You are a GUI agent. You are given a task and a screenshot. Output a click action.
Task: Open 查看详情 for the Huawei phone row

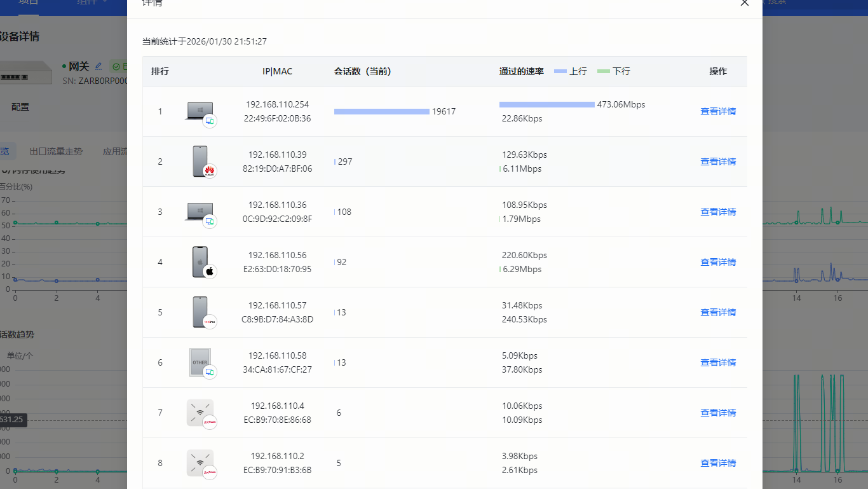click(x=718, y=162)
